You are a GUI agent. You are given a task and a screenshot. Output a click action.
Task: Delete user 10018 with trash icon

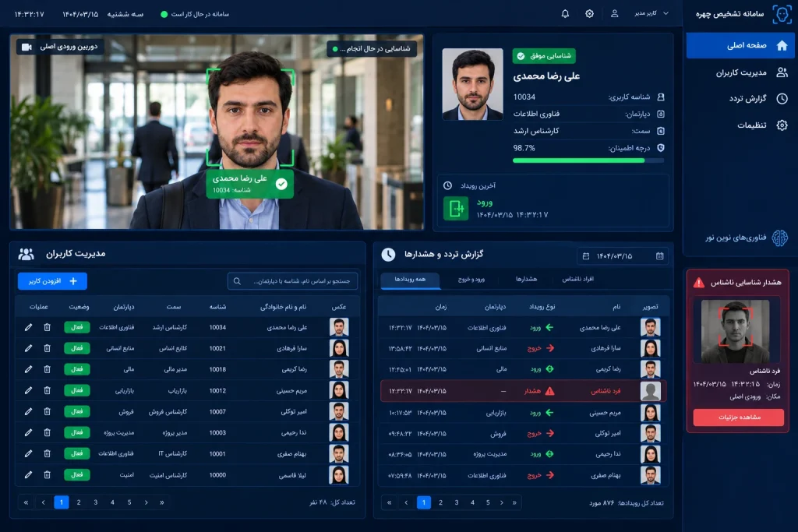pyautogui.click(x=47, y=369)
